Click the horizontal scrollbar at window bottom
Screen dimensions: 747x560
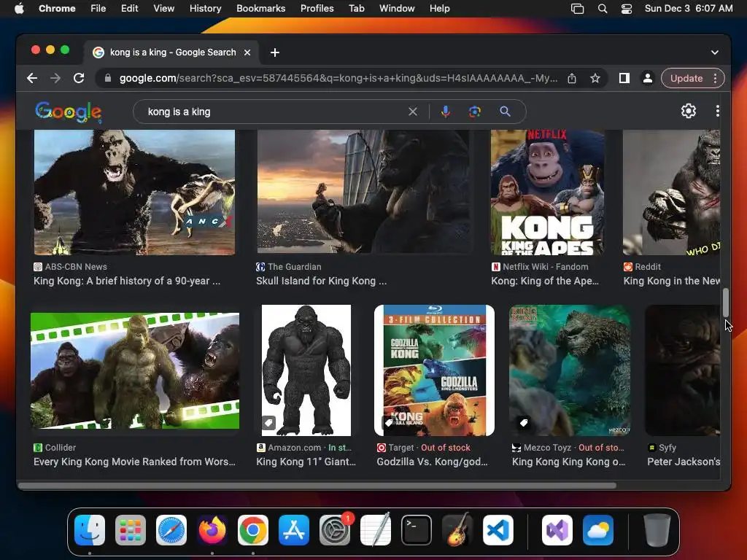[317, 485]
